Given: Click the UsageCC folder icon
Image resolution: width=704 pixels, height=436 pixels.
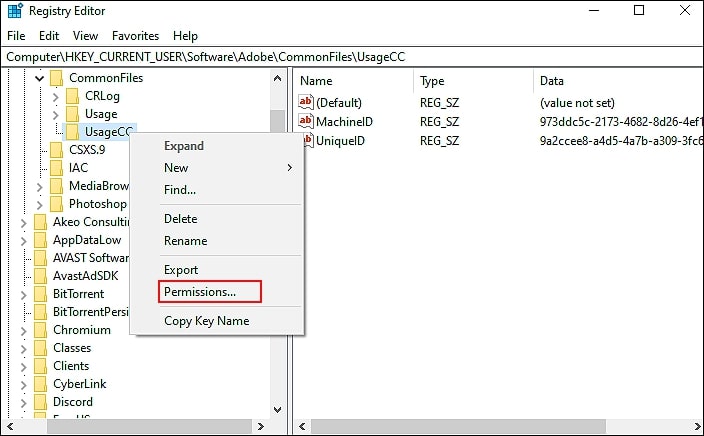Looking at the screenshot, I should pos(72,132).
